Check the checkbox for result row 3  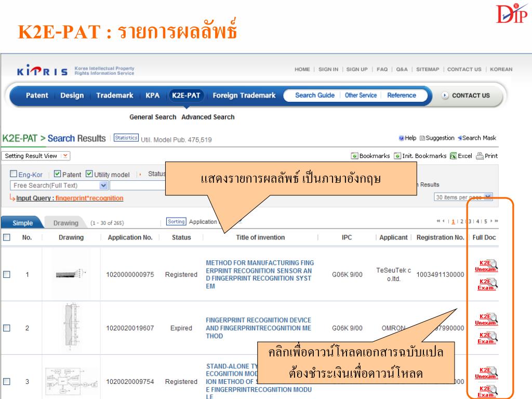[6, 381]
